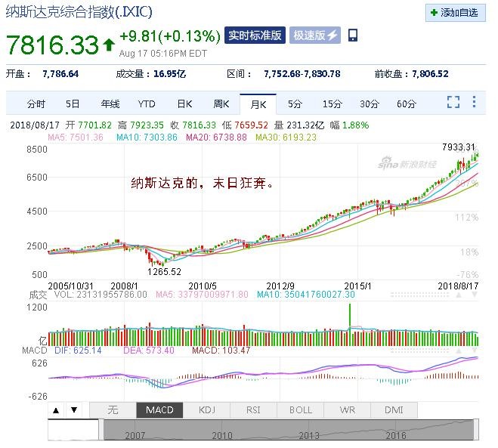This screenshot has width=498, height=448.
Task: Select the 5日 five-day chart tab
Action: (73, 104)
